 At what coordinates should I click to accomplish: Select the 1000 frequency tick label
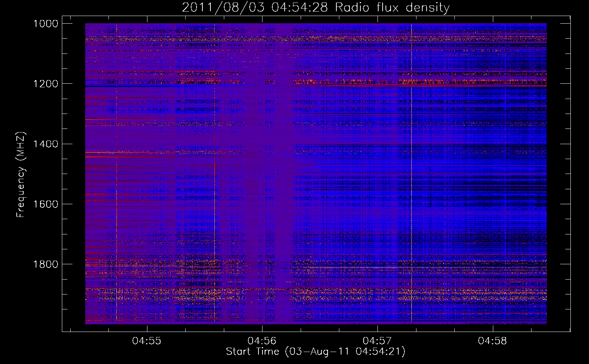click(46, 24)
